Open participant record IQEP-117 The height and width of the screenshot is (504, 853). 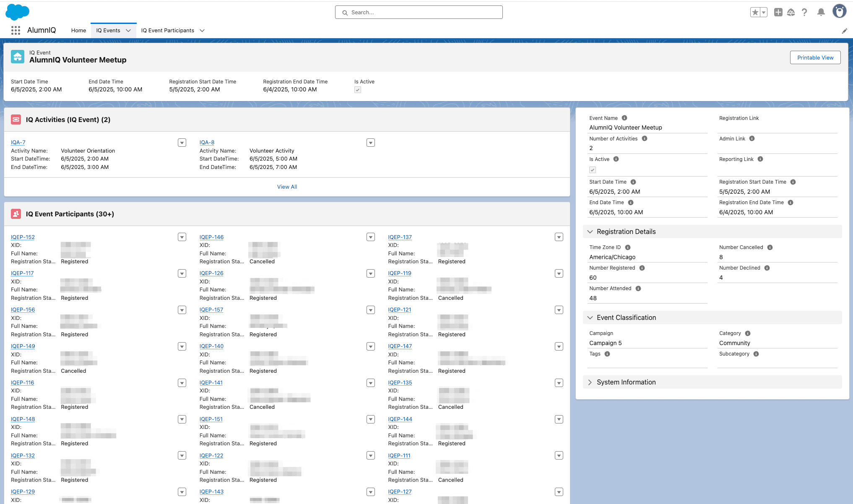[x=22, y=273]
